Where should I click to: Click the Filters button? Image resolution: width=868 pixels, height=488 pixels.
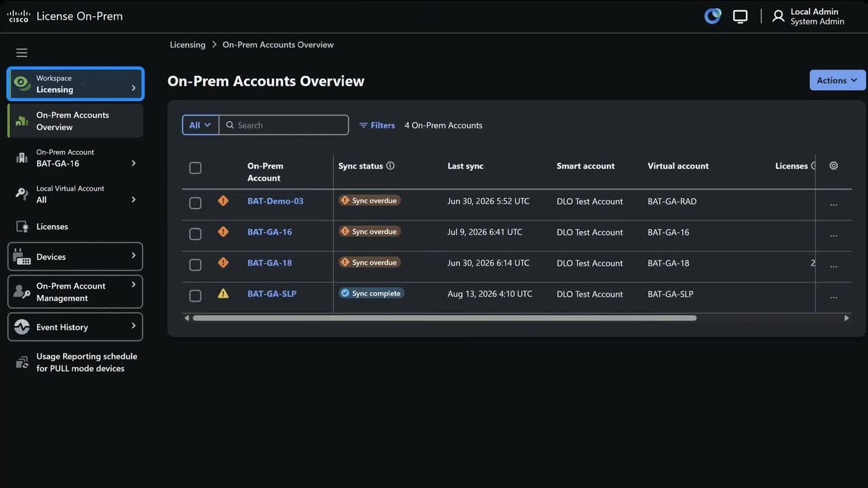pos(377,125)
